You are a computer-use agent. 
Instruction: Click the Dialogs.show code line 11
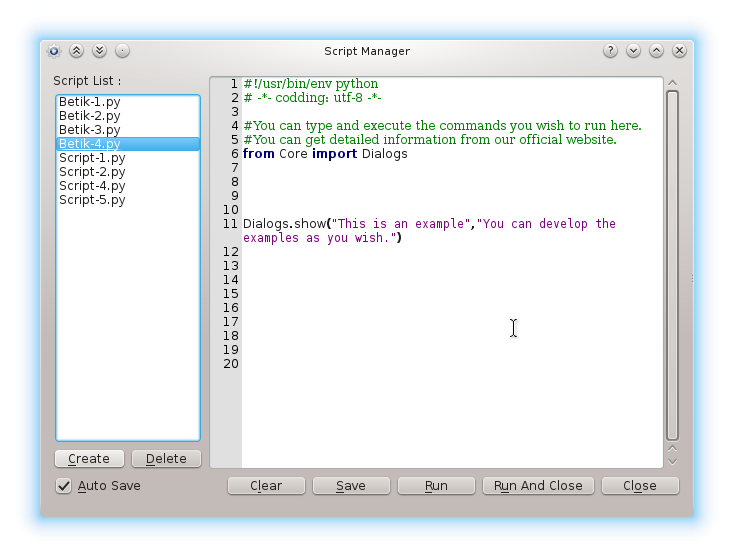(429, 224)
